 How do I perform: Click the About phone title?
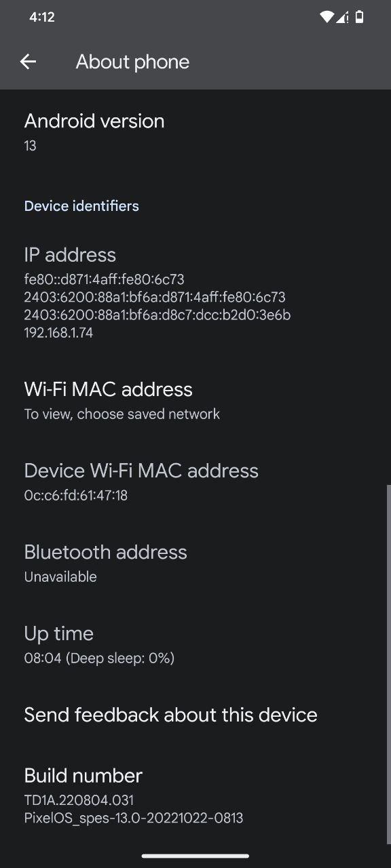pyautogui.click(x=132, y=62)
